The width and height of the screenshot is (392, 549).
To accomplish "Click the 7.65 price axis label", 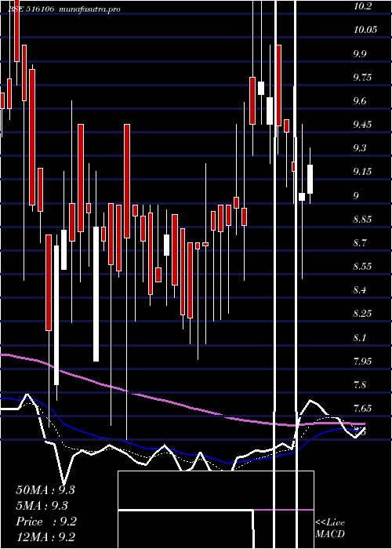I will tap(362, 409).
